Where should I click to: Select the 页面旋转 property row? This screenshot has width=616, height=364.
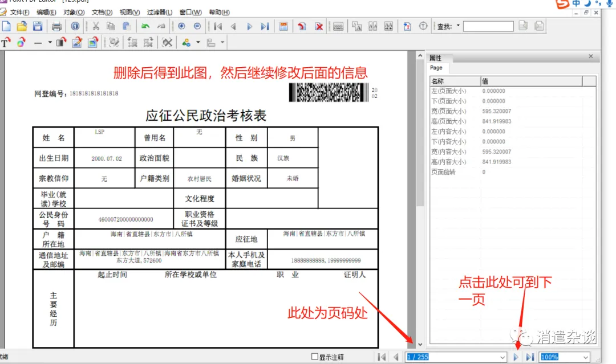pos(513,172)
